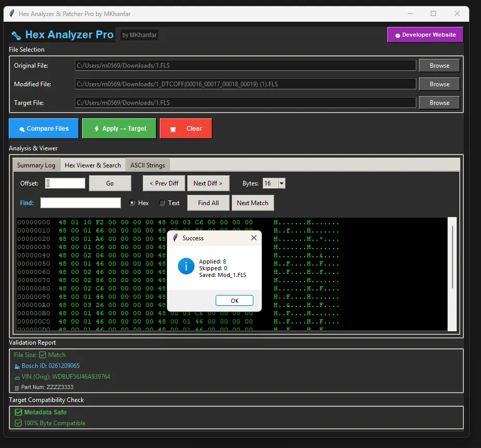
Task: Jump to the Next Diff
Action: [207, 183]
